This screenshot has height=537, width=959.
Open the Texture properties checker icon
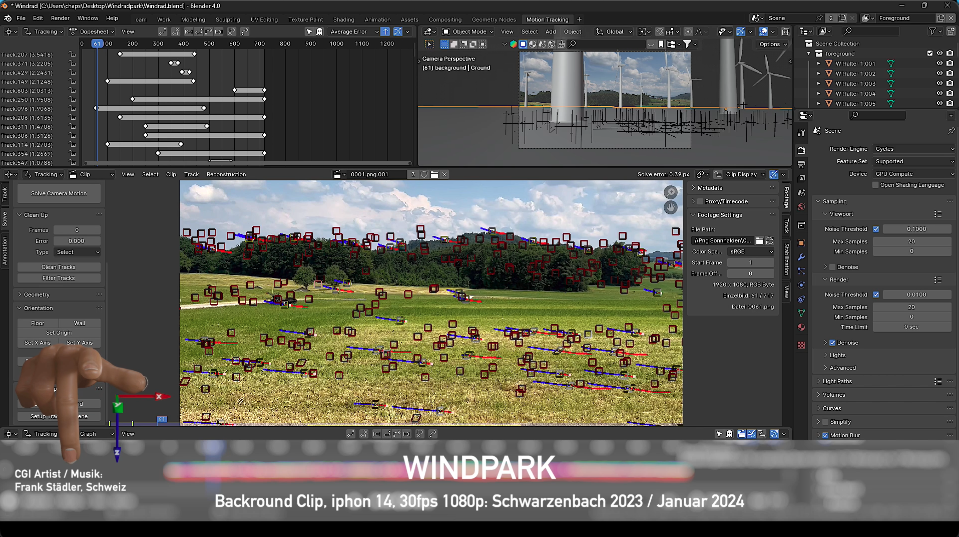pos(802,343)
